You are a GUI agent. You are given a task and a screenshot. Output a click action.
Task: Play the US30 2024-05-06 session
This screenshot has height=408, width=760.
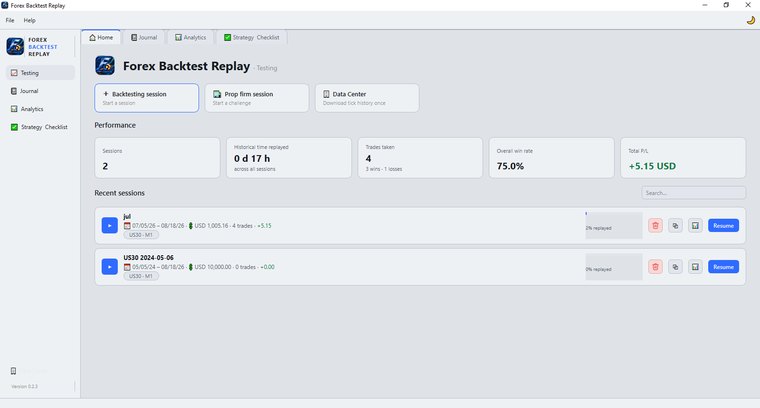pyautogui.click(x=110, y=267)
